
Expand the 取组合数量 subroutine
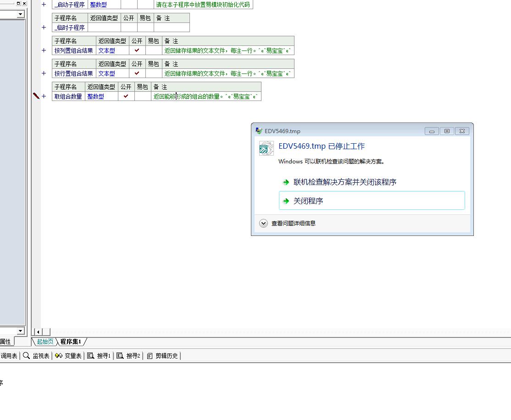(x=44, y=96)
